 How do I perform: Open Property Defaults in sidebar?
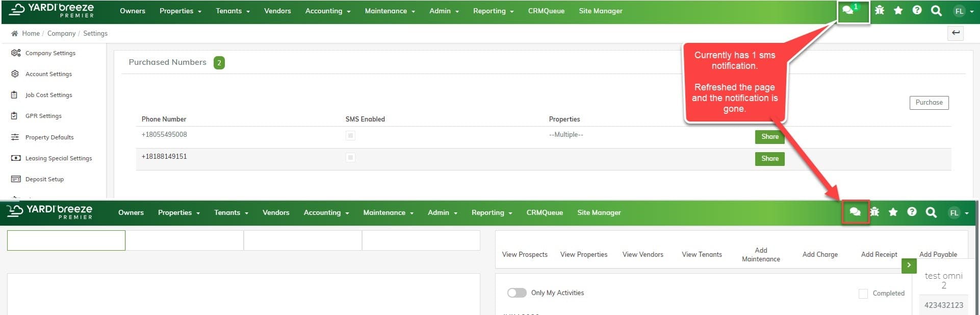click(49, 137)
